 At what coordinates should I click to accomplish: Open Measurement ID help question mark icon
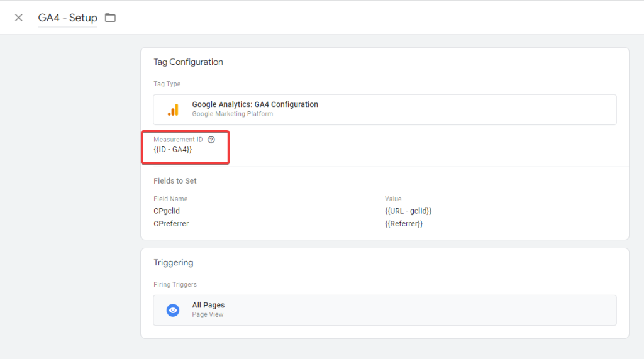point(211,140)
